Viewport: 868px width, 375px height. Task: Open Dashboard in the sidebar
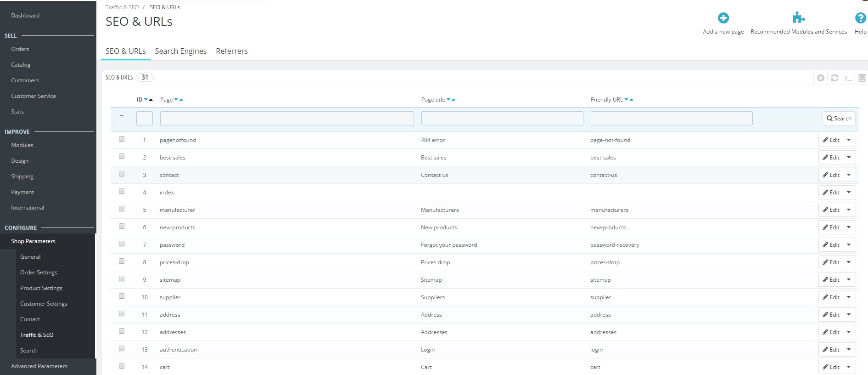coord(25,16)
